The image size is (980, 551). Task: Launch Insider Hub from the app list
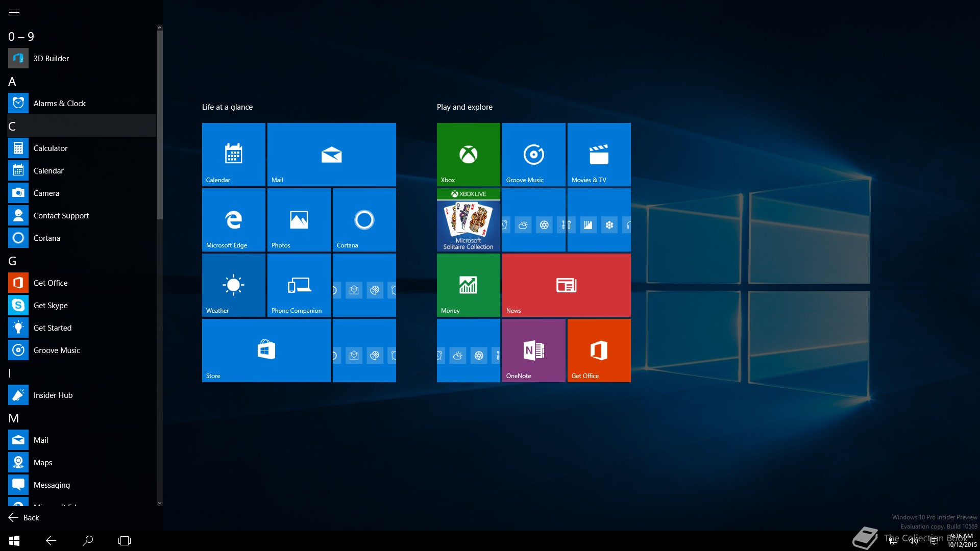pyautogui.click(x=82, y=395)
